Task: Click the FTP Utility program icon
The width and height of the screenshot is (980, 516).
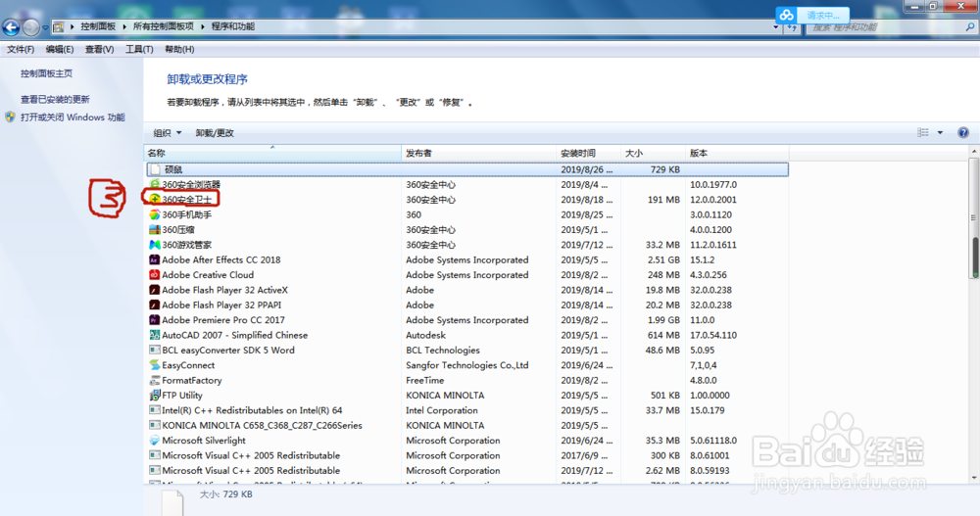Action: 155,395
